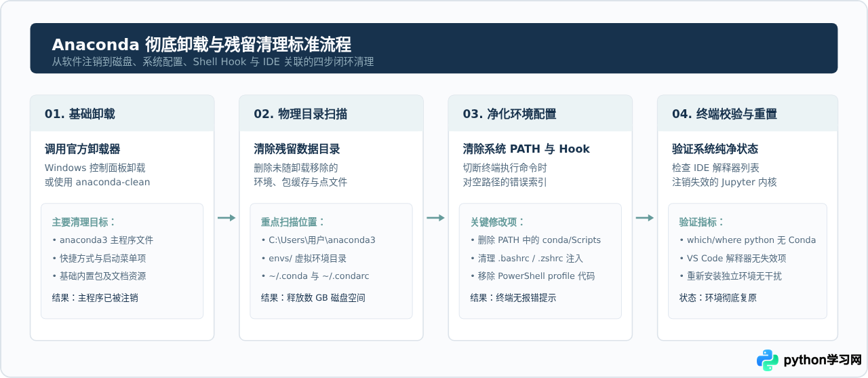Click the result "结果：主程序已被注销"

[x=95, y=298]
